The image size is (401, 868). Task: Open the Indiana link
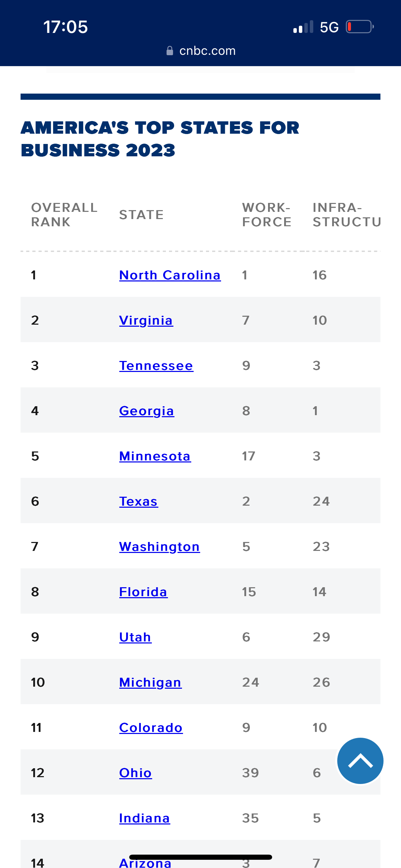[x=145, y=818]
